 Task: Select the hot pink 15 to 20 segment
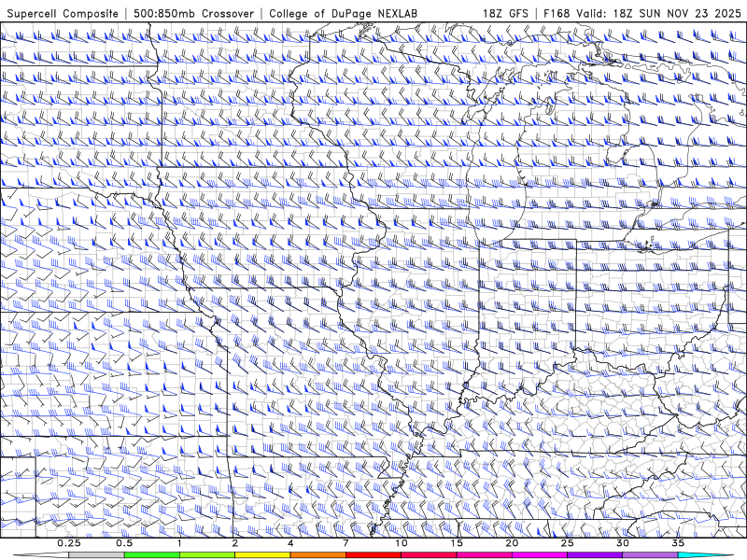coord(484,555)
